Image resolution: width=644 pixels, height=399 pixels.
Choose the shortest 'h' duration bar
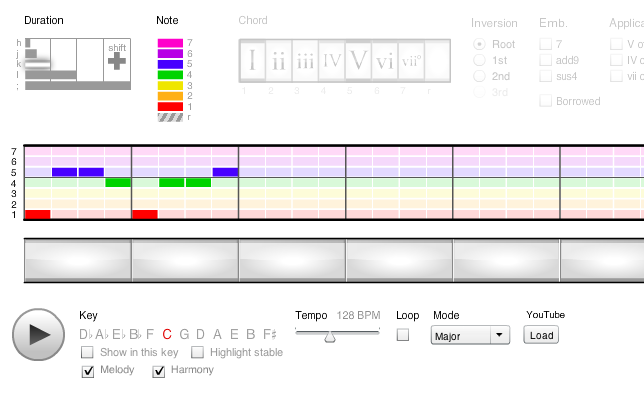(x=28, y=43)
